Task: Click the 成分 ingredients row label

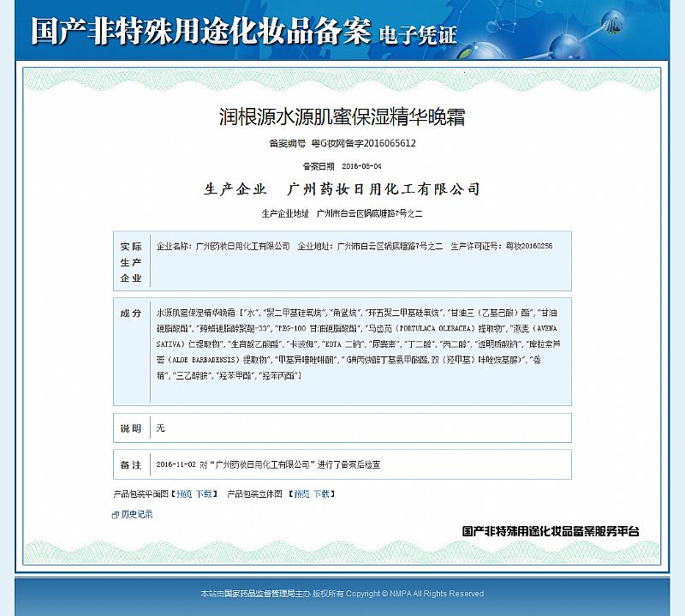Action: point(131,314)
